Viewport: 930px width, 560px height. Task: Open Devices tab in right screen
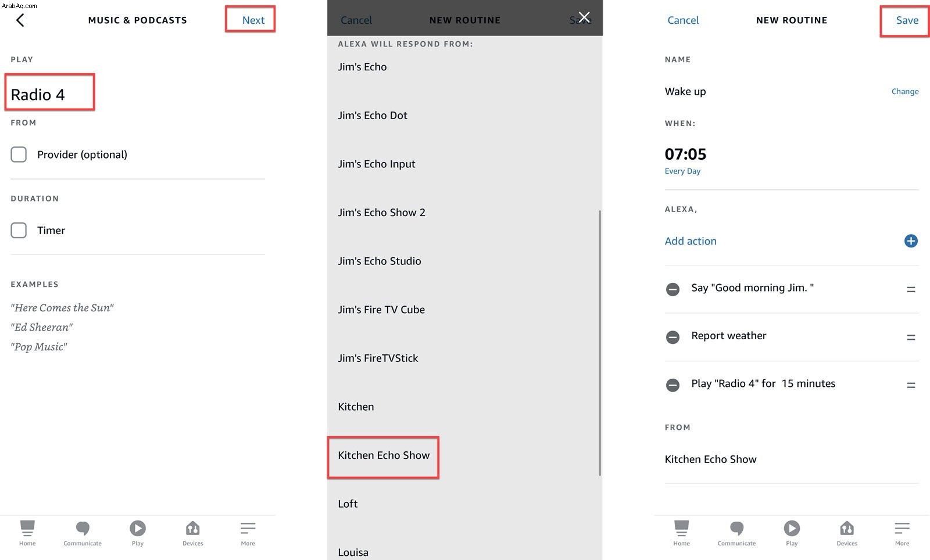[x=847, y=533]
